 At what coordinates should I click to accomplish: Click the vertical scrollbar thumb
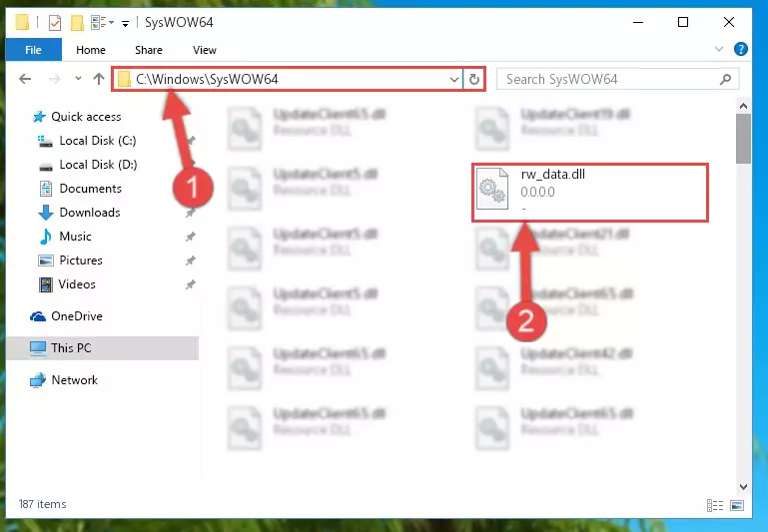[743, 139]
